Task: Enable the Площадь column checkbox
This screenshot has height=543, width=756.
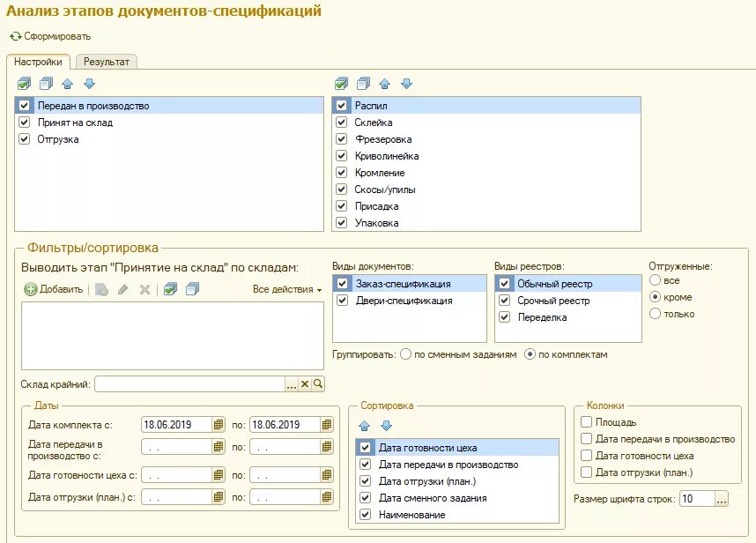Action: [x=586, y=421]
